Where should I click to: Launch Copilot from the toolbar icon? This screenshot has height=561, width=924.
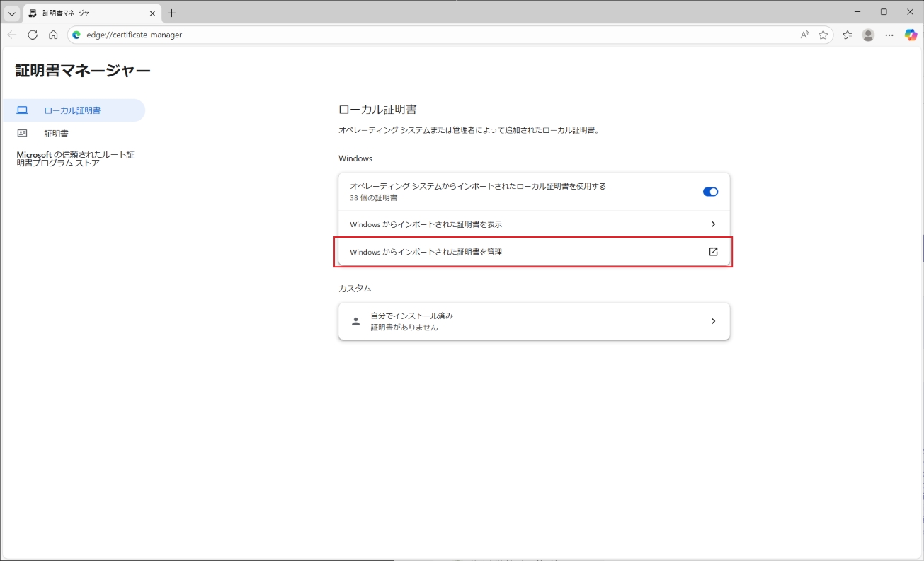911,35
